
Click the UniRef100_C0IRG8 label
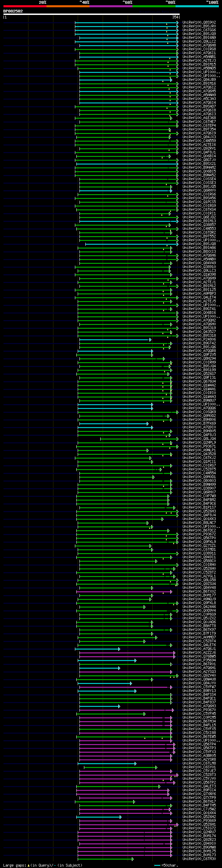pos(199,49)
